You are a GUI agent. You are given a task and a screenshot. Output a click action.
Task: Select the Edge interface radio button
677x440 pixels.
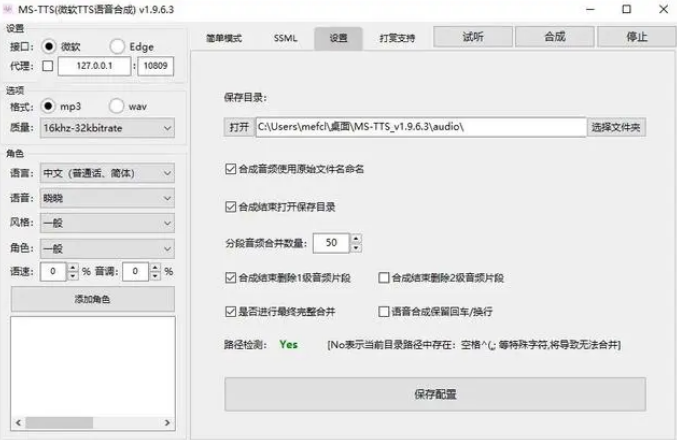point(117,46)
